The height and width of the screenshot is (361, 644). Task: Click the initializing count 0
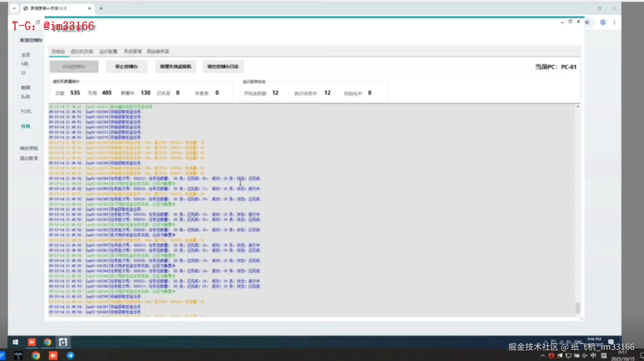pos(370,93)
